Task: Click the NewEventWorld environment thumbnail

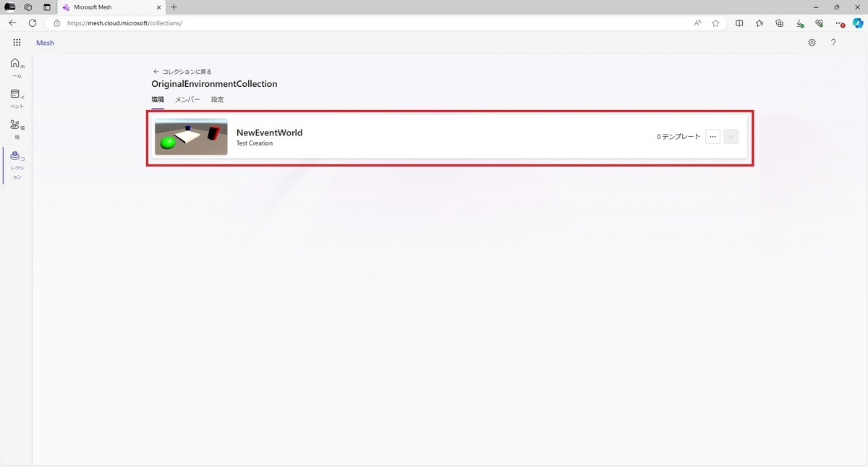Action: 191,136
